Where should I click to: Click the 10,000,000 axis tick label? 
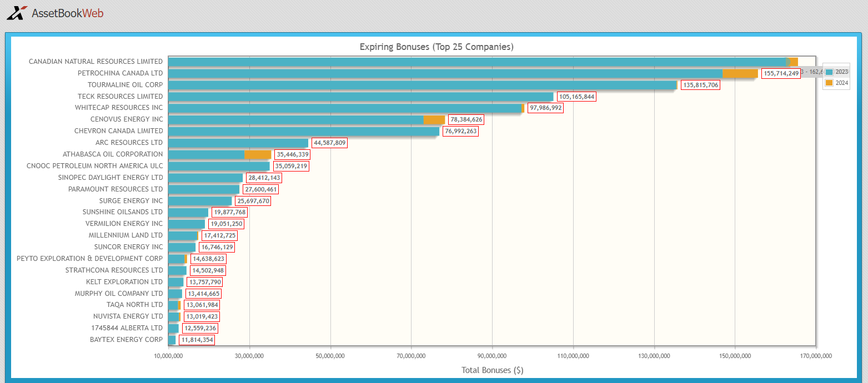click(169, 356)
